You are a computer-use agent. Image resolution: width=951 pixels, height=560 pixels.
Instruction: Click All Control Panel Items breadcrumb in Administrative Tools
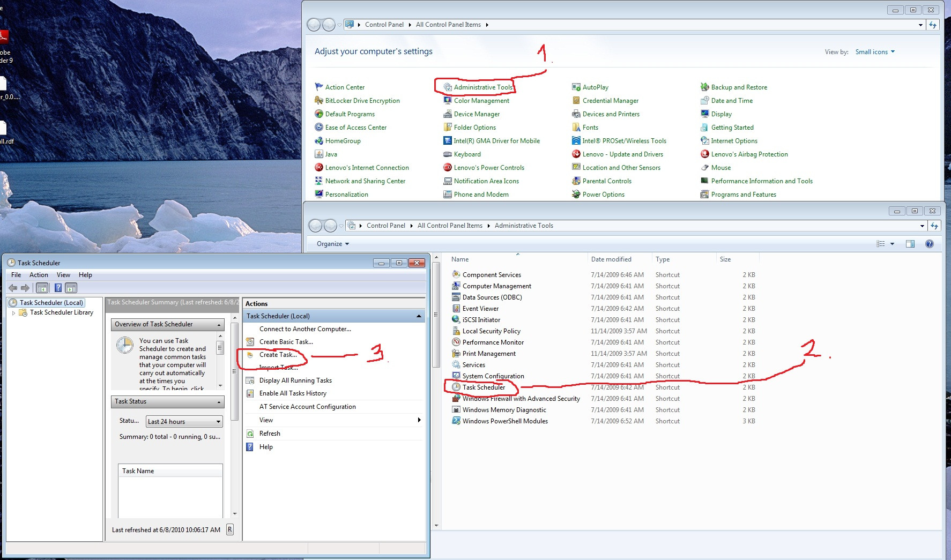[x=450, y=226]
